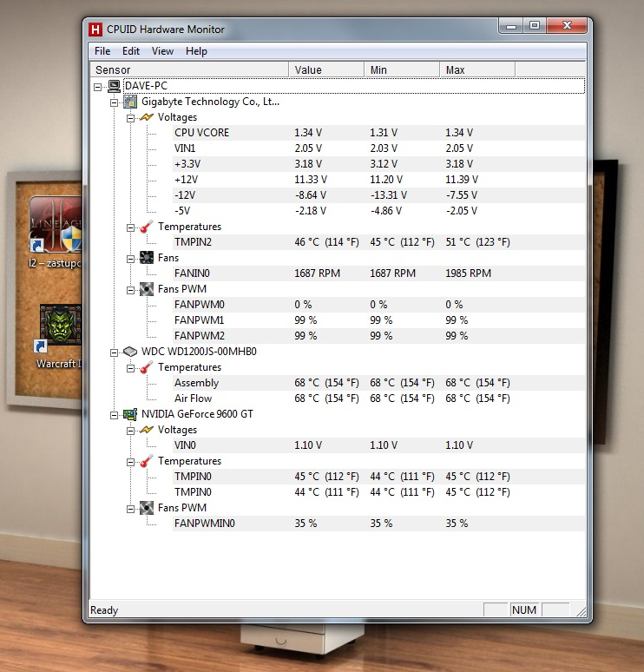Select the VIN0 voltage row
This screenshot has height=672, width=644.
tap(378, 445)
